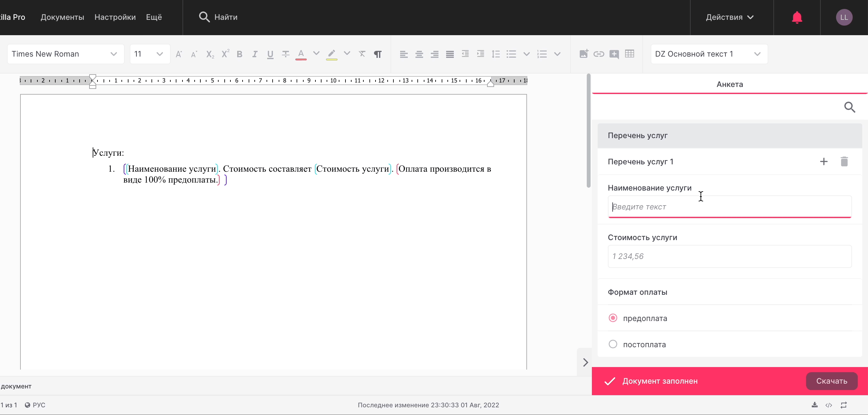
Task: Click the Перечень услуг section header
Action: coord(730,136)
